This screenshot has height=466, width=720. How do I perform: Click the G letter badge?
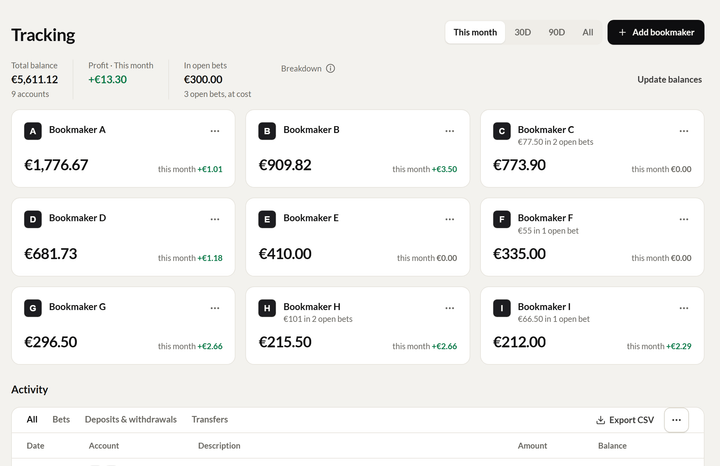[x=33, y=308]
